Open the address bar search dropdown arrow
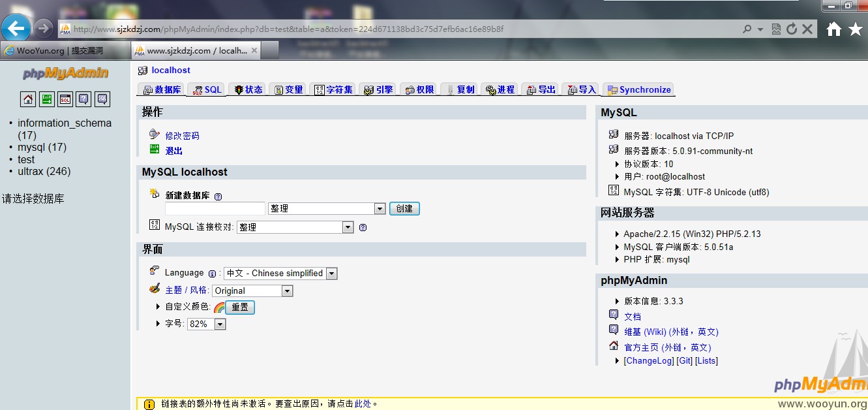 click(x=760, y=29)
